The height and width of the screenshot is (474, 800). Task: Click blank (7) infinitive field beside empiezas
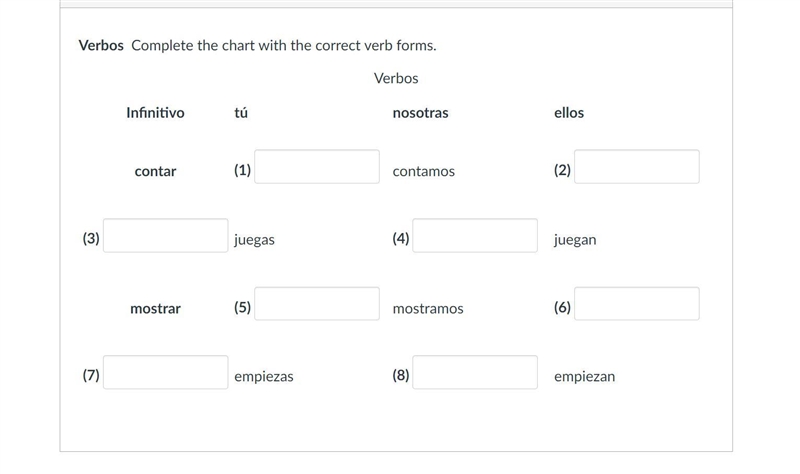(165, 372)
